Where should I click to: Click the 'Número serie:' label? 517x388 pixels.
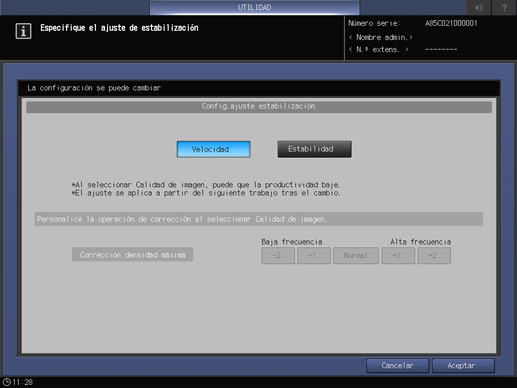coord(374,23)
